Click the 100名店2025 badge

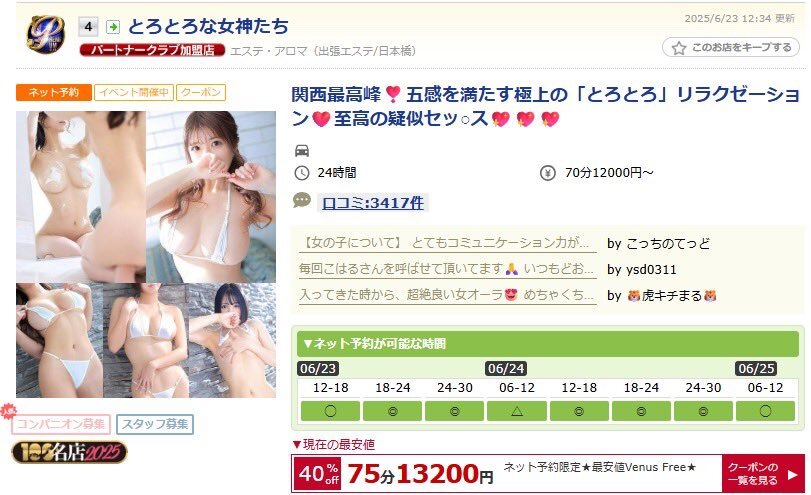(69, 453)
